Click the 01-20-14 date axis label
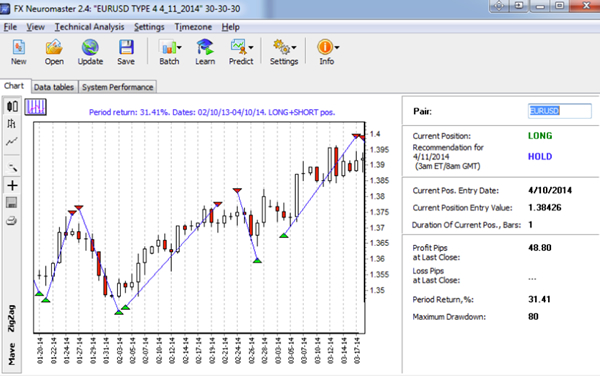This screenshot has width=600, height=376. [40, 350]
